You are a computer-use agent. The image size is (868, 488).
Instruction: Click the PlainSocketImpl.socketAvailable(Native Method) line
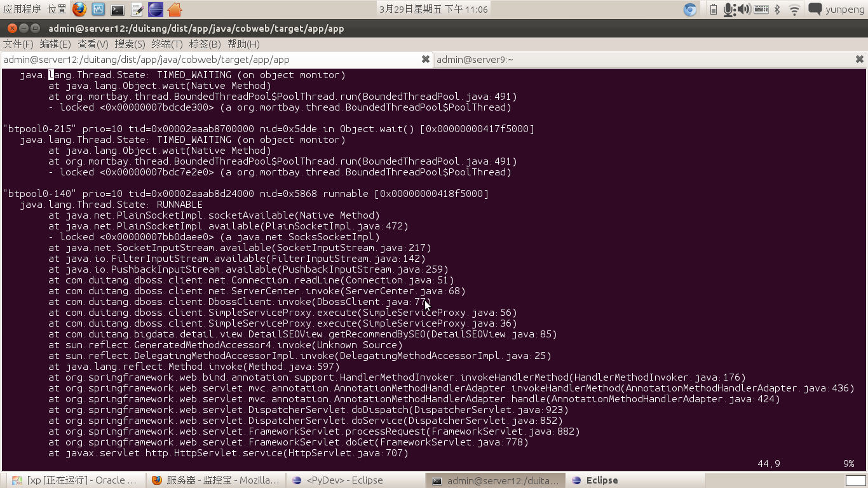coord(214,215)
